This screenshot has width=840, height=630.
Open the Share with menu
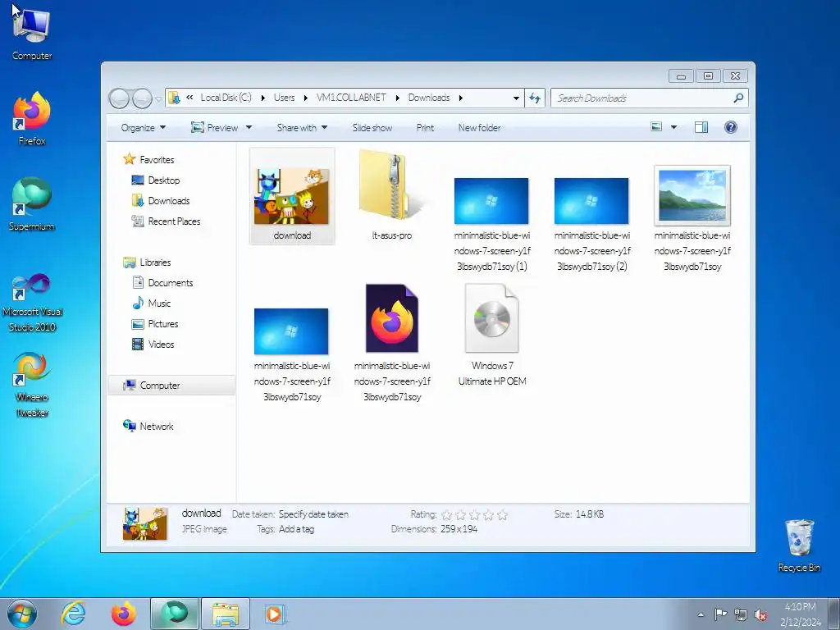click(302, 127)
